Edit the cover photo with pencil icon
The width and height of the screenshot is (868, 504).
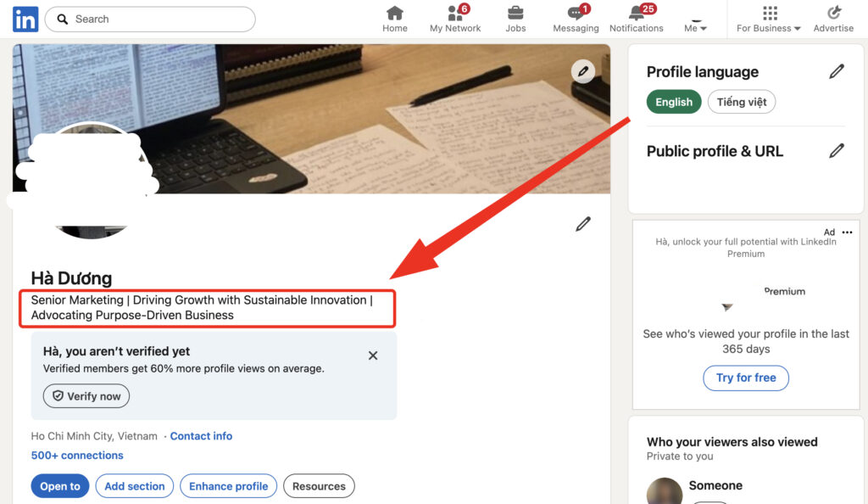583,71
